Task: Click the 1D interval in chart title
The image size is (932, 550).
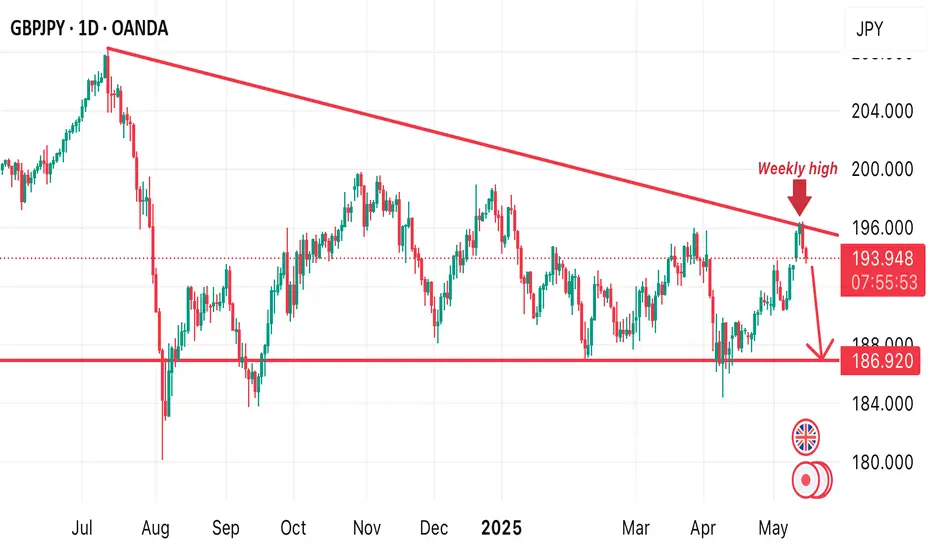Action: pyautogui.click(x=88, y=28)
